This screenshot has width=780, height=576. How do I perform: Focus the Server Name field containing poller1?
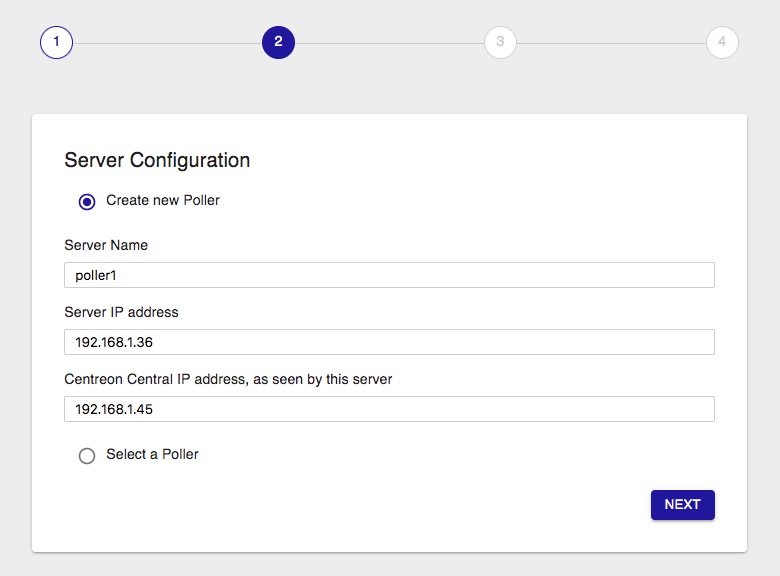(x=389, y=275)
